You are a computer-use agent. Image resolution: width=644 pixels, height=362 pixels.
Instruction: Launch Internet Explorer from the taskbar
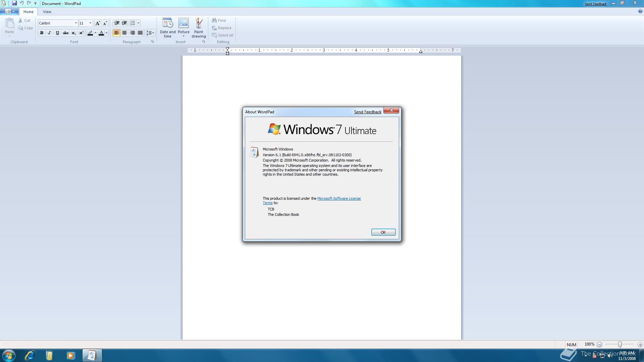30,355
